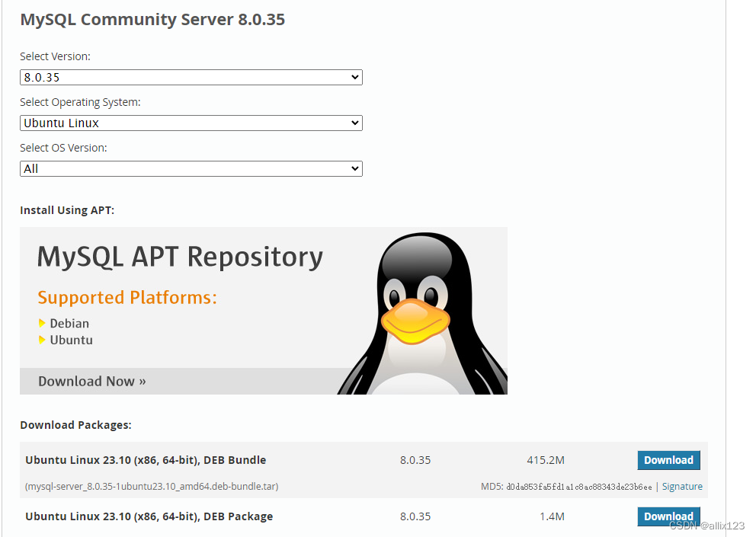Click the Download Now link in banner
Viewport: 756px width, 537px height.
click(91, 381)
